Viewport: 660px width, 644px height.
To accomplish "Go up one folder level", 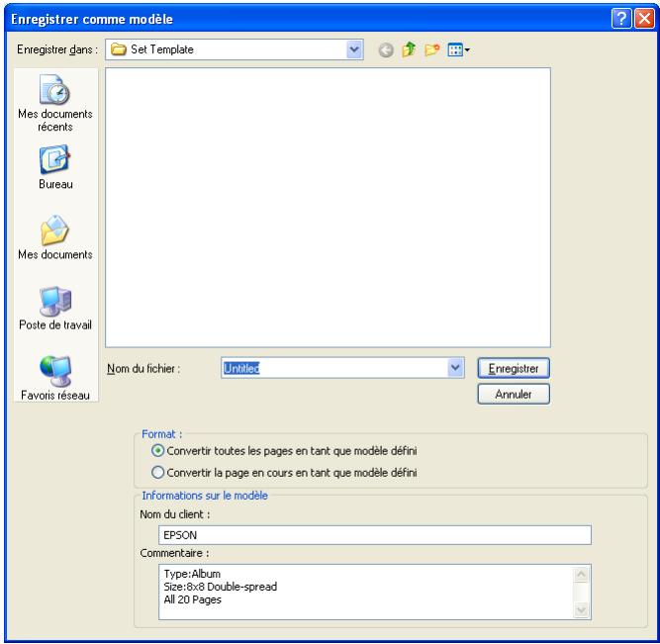I will tap(409, 49).
